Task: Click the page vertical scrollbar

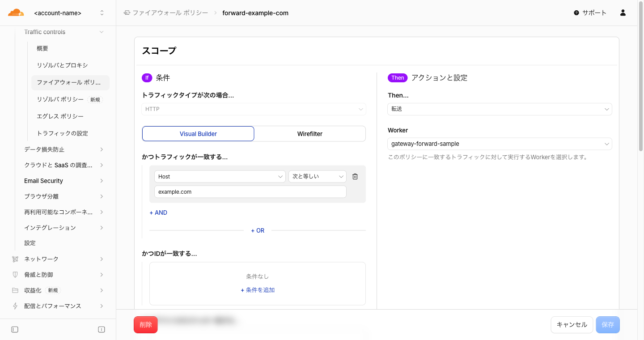Action: coord(640,76)
